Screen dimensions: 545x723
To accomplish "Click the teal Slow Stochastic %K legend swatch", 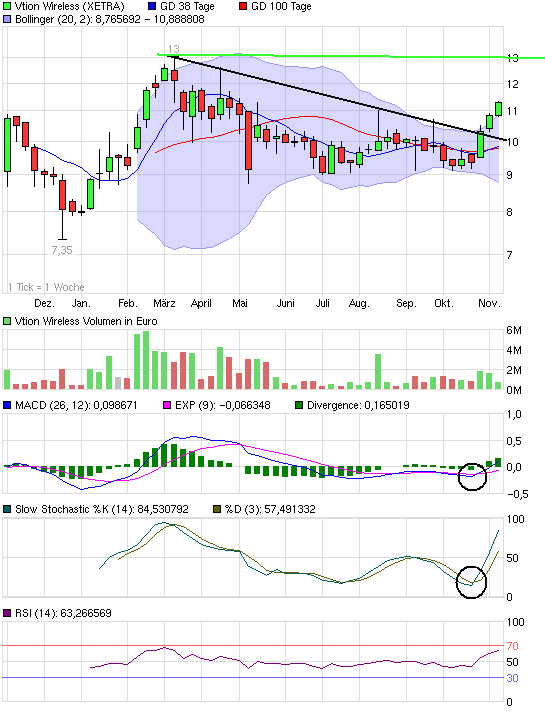I will [x=7, y=510].
